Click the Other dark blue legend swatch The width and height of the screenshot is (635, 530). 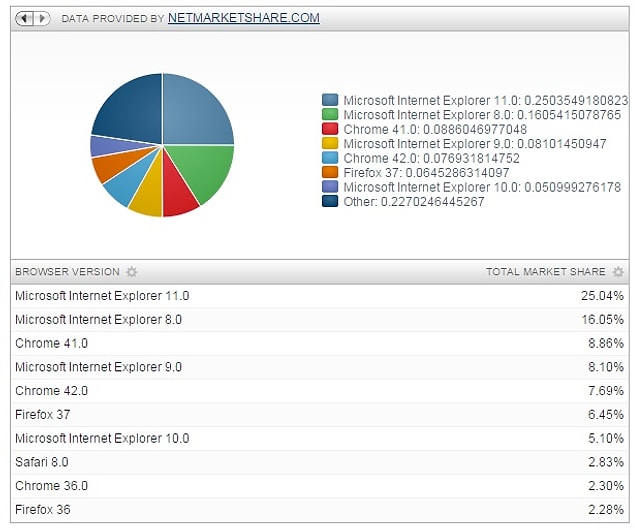click(x=330, y=201)
